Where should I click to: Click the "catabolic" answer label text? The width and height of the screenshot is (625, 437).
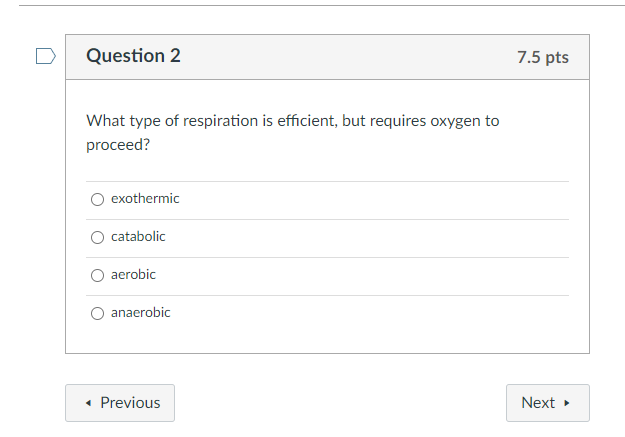click(x=138, y=237)
